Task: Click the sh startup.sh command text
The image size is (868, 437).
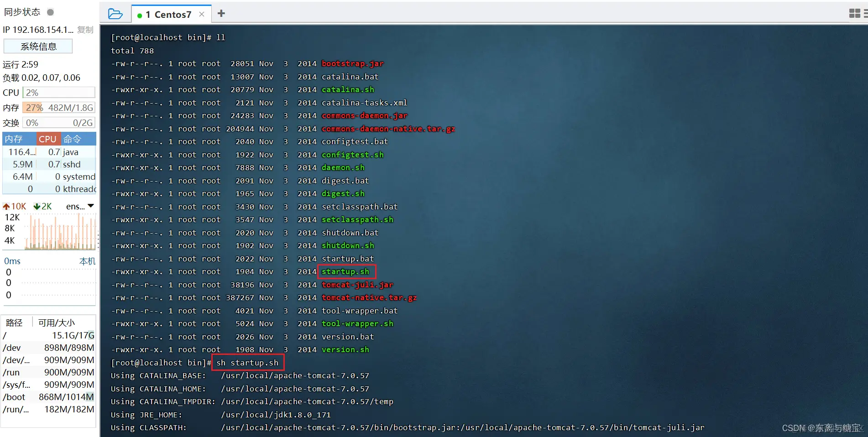Action: pos(247,363)
